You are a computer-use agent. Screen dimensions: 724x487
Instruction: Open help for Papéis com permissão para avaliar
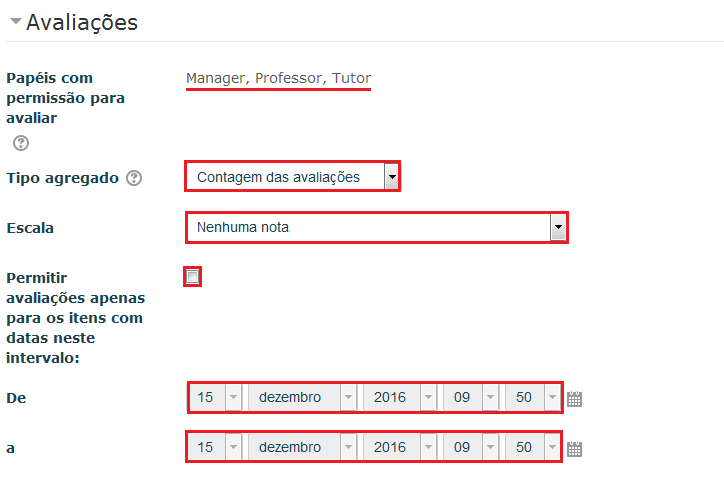point(21,143)
